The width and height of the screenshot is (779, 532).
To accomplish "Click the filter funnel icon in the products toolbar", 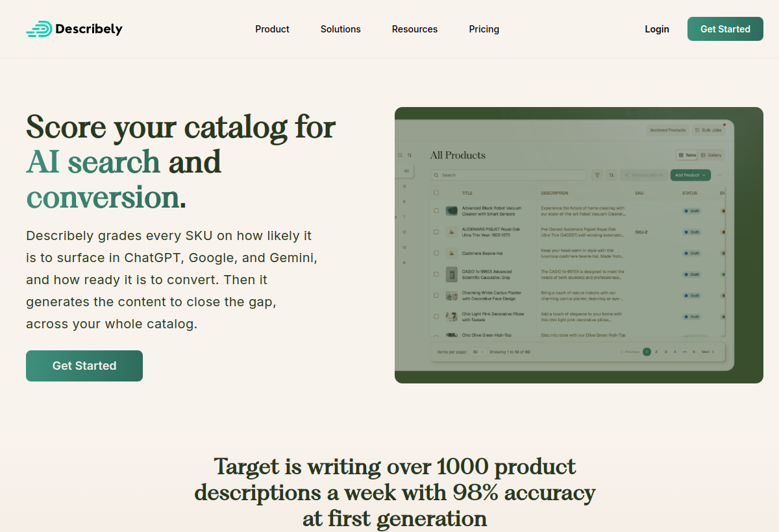I will 597,175.
